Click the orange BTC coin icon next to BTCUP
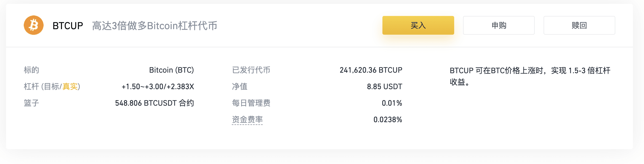The image size is (644, 164). pos(33,25)
